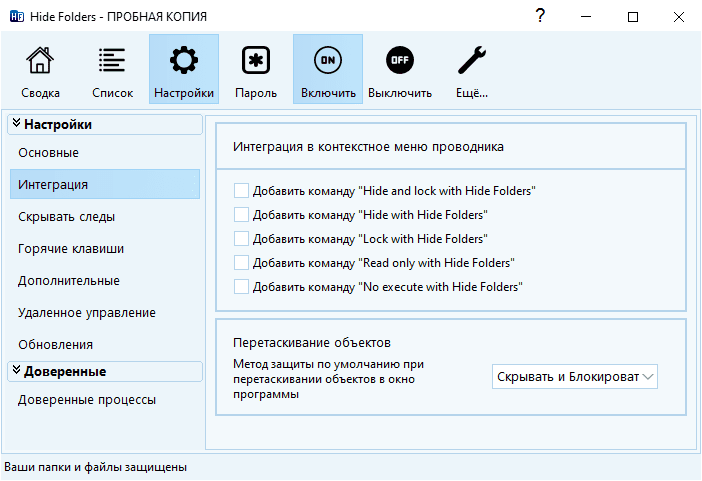The image size is (702, 481).
Task: Open Горячие клавиши settings page
Action: [105, 249]
